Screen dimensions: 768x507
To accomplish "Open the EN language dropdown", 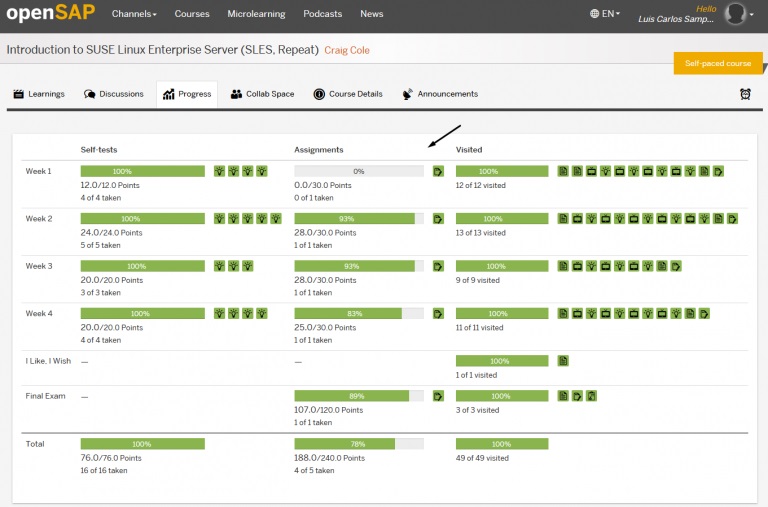I will pos(605,14).
